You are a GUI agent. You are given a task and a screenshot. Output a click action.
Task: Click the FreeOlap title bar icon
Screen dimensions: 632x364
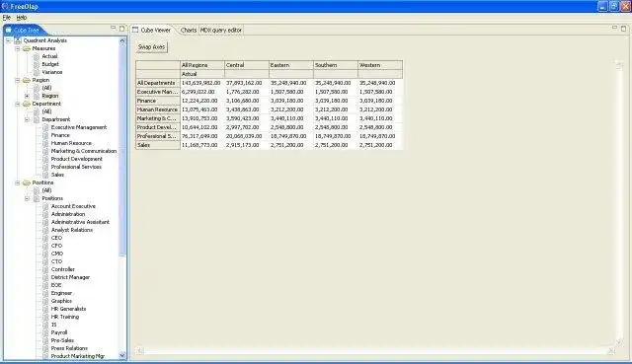point(5,7)
